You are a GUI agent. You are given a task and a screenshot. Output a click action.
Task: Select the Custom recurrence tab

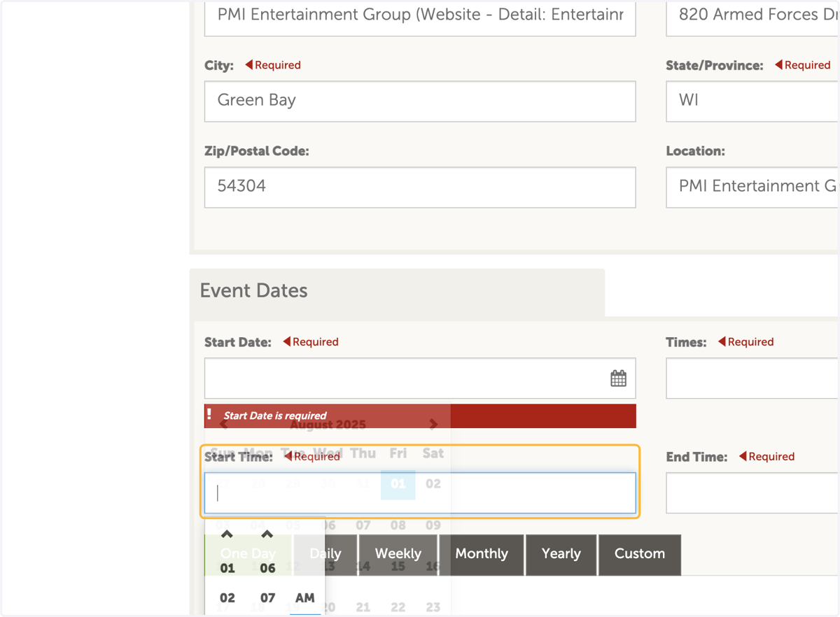pos(640,554)
